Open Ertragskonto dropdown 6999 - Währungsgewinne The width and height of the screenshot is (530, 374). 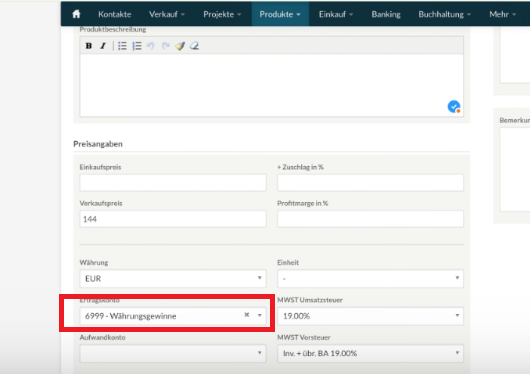point(173,316)
